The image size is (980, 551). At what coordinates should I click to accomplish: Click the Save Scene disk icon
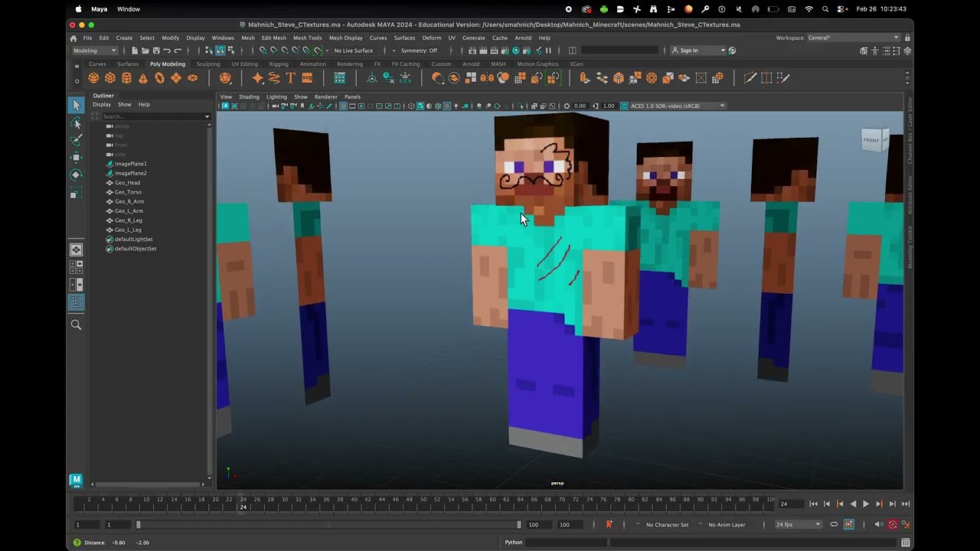pos(156,51)
